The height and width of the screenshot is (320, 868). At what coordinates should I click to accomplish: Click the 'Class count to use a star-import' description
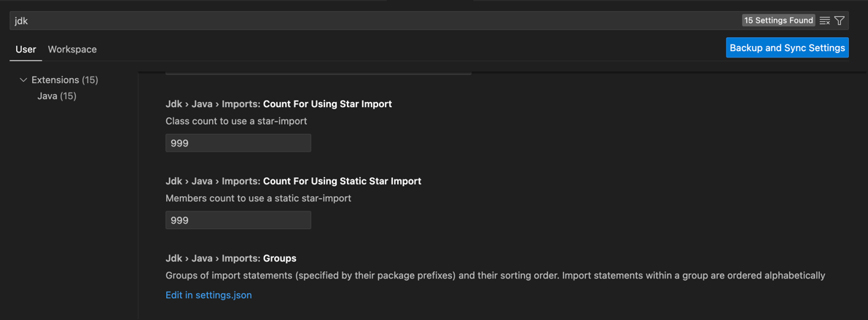[236, 121]
